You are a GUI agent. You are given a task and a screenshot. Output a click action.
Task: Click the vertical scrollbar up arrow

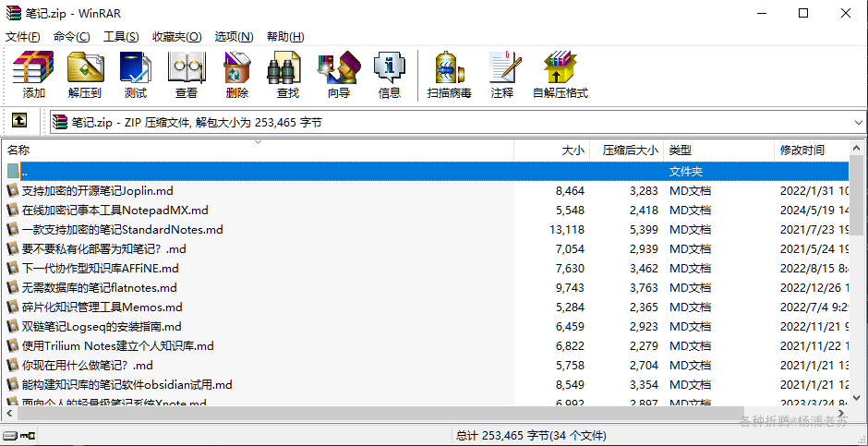[856, 149]
